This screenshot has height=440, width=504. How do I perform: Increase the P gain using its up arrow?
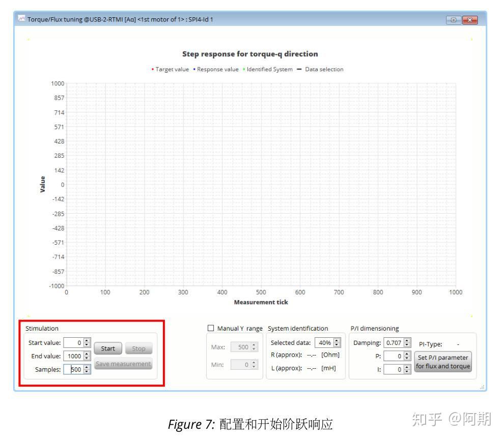click(x=406, y=353)
